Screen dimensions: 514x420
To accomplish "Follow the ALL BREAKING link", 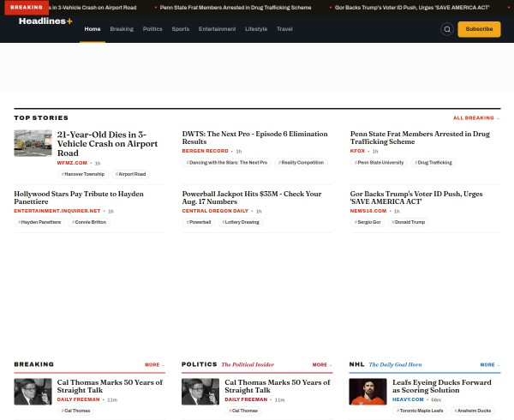I will click(x=476, y=117).
